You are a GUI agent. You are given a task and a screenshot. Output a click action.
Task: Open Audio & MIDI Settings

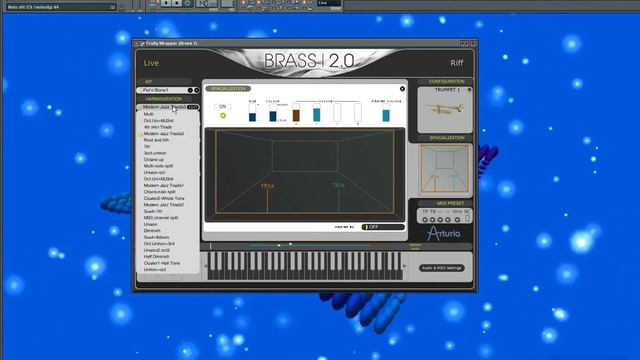click(442, 268)
